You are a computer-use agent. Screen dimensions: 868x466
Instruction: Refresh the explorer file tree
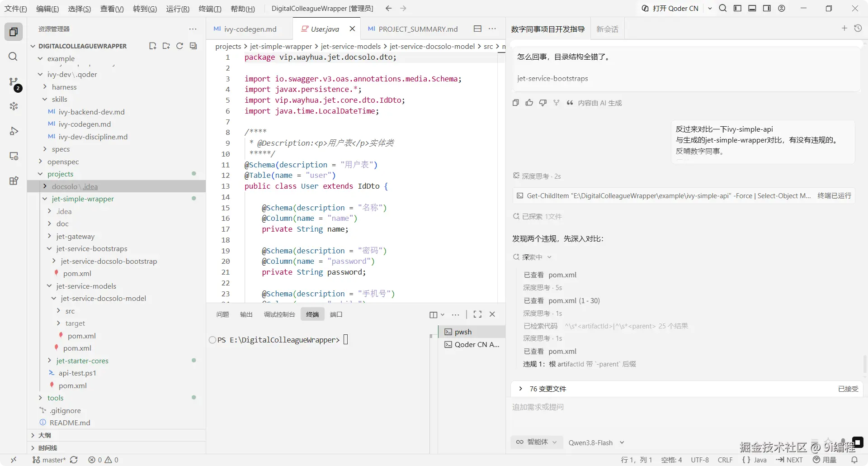(x=180, y=46)
